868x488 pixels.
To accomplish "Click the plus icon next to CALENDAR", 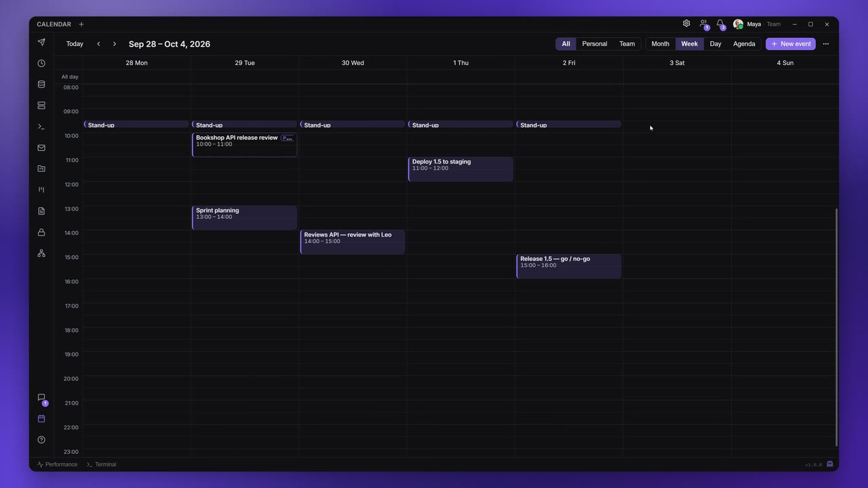I will click(81, 24).
